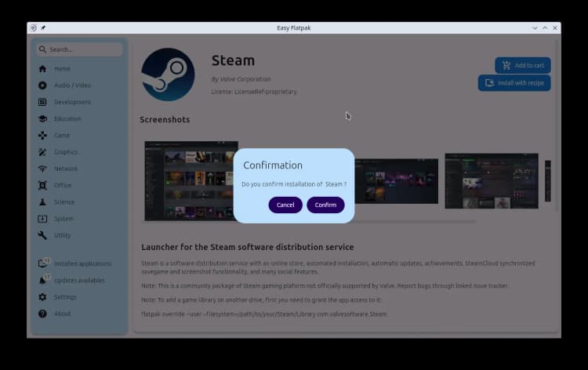Click 'By Valve Corporation' text

(x=241, y=79)
